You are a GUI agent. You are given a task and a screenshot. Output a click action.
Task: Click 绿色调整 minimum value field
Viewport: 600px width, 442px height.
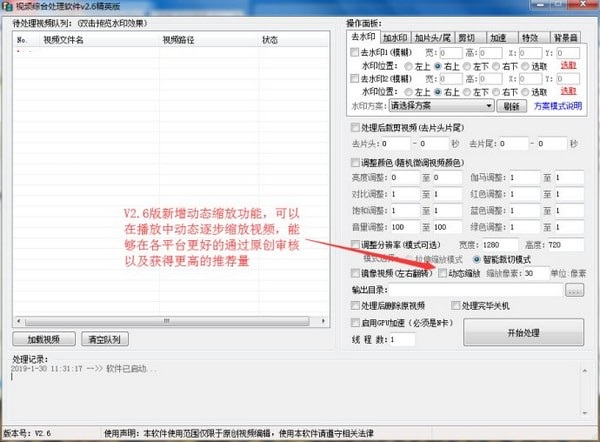coord(524,227)
